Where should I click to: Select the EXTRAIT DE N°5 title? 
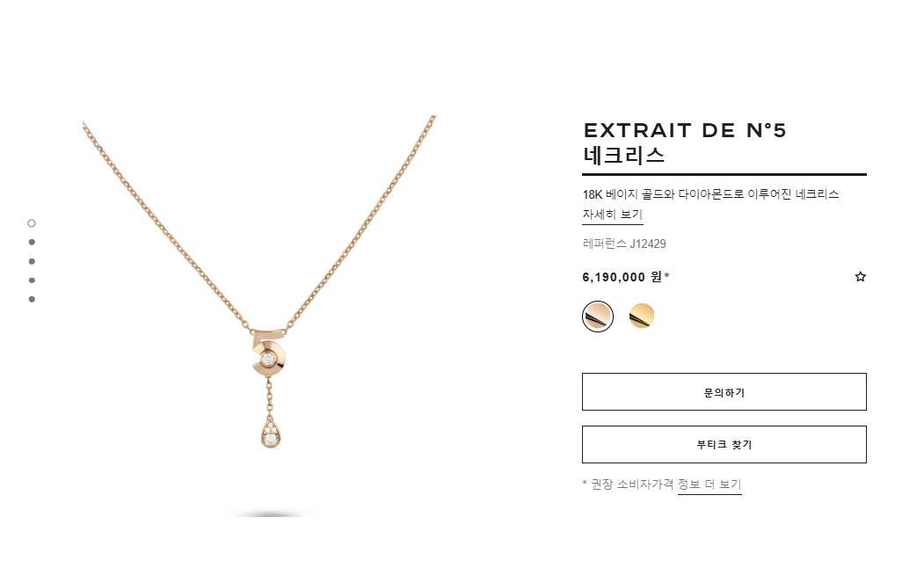(685, 130)
